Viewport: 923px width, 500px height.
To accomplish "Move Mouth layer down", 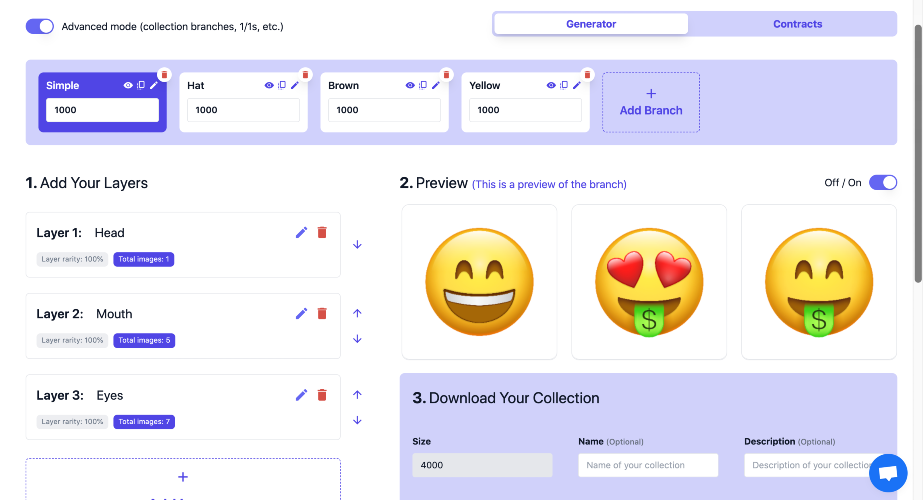I will (357, 339).
